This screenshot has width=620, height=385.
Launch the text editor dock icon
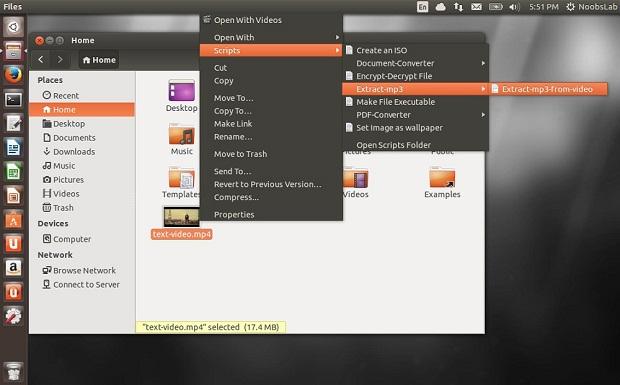pyautogui.click(x=13, y=123)
